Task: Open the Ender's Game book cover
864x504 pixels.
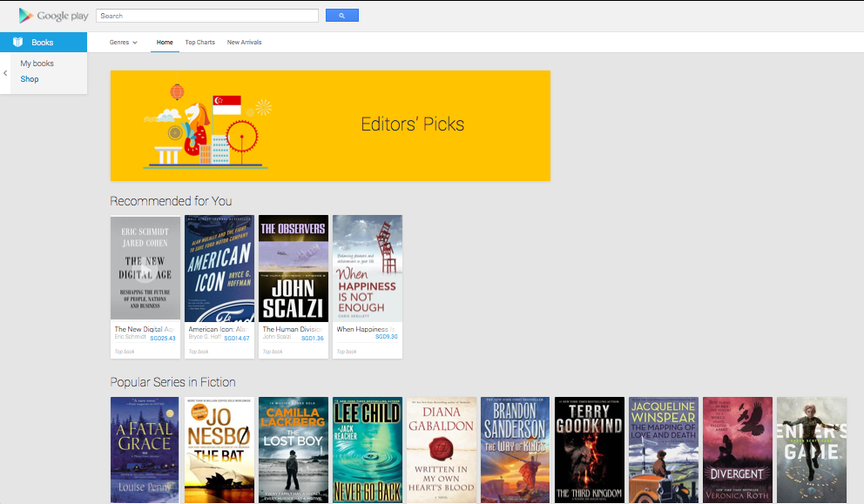Action: 812,450
